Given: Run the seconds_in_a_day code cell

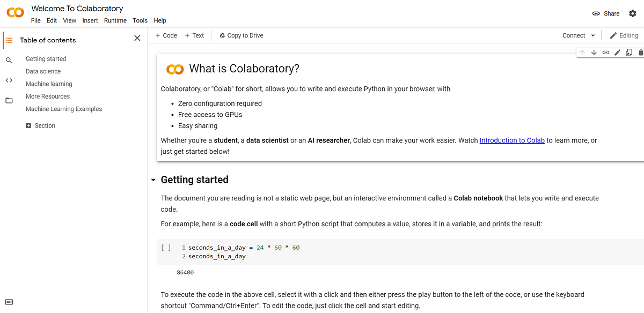Looking at the screenshot, I should pos(166,247).
